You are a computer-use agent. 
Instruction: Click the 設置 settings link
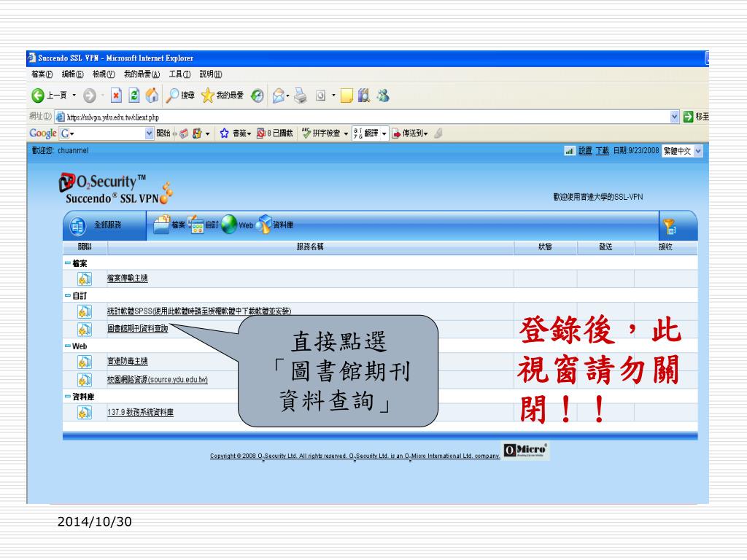(x=586, y=151)
